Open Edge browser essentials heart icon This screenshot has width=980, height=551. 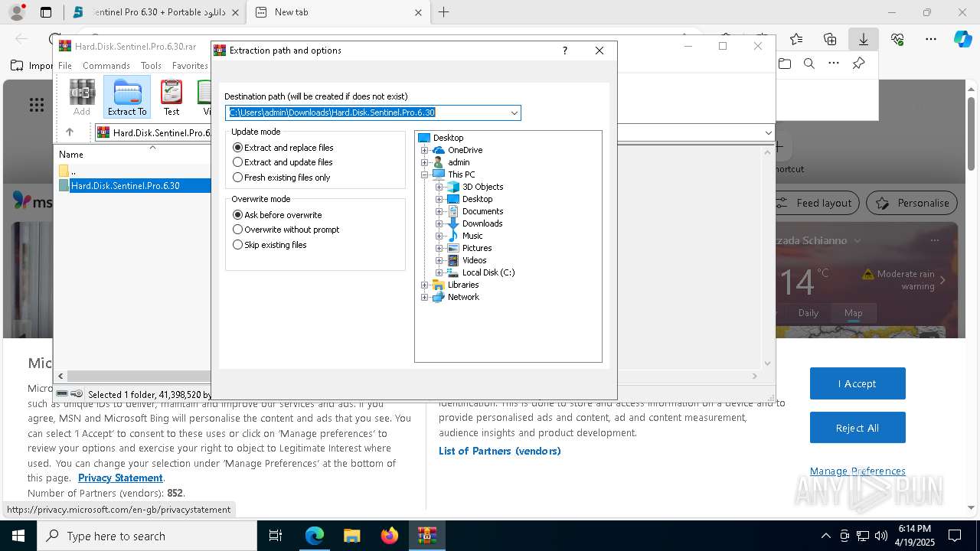point(897,39)
